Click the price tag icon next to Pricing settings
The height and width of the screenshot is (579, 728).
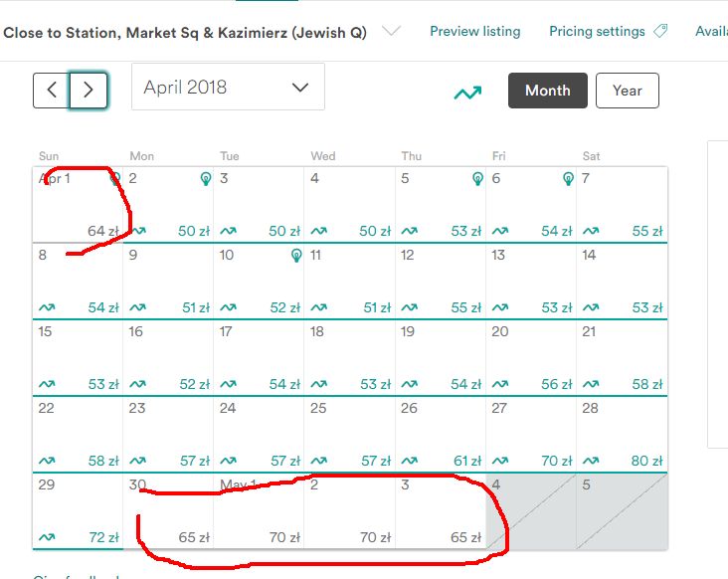[x=660, y=32]
